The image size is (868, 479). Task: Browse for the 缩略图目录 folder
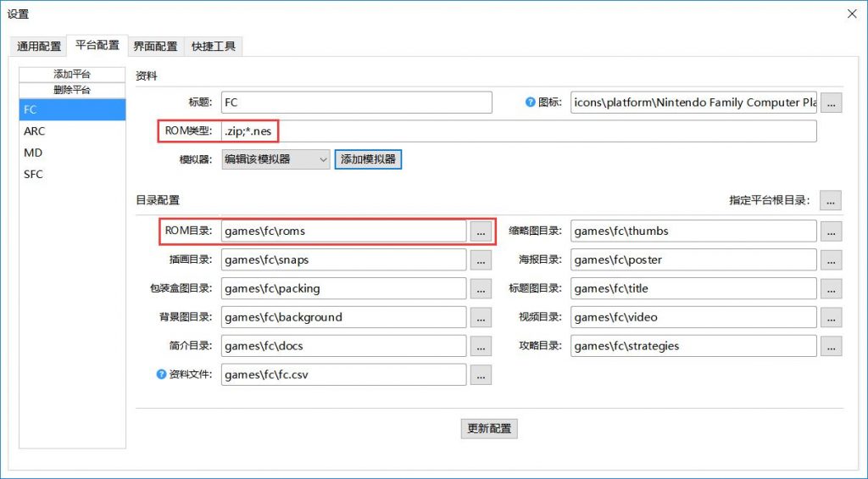click(x=831, y=231)
